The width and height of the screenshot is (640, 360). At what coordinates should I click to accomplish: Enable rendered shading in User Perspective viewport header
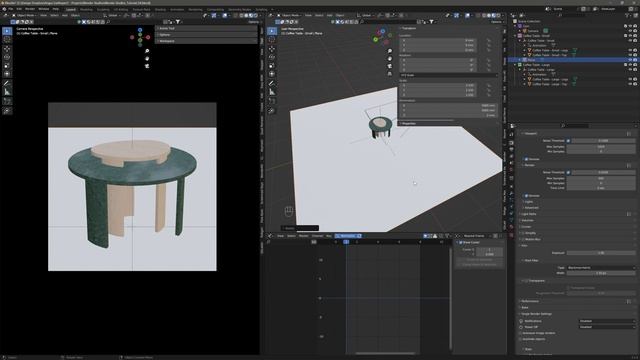point(499,16)
